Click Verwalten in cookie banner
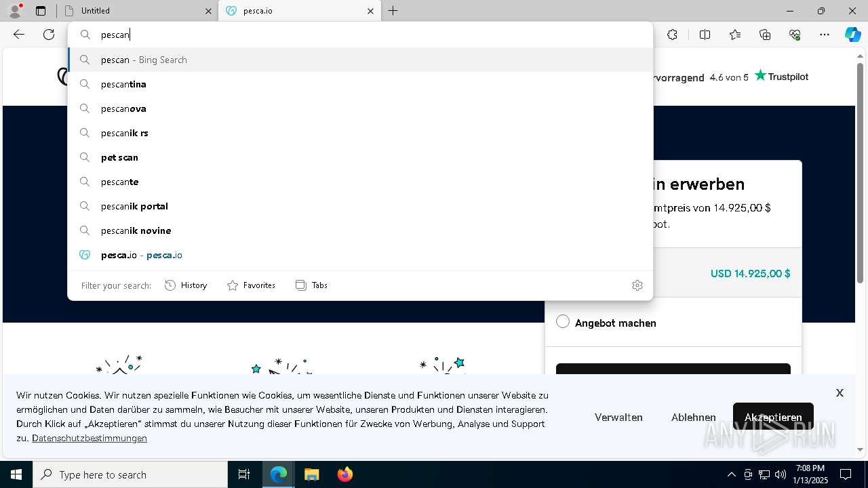Screen dimensions: 868x488 point(618,418)
